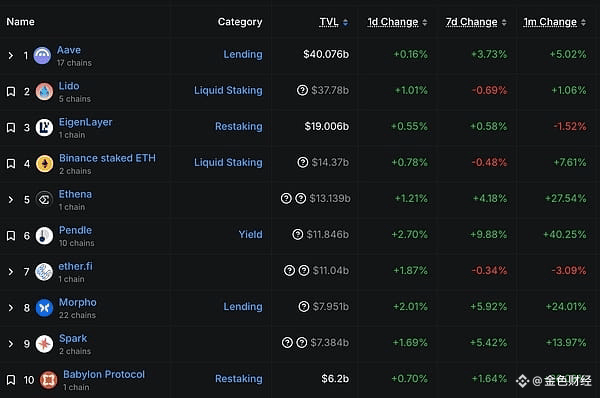
Task: Click the Pendle logo icon
Action: (x=44, y=236)
